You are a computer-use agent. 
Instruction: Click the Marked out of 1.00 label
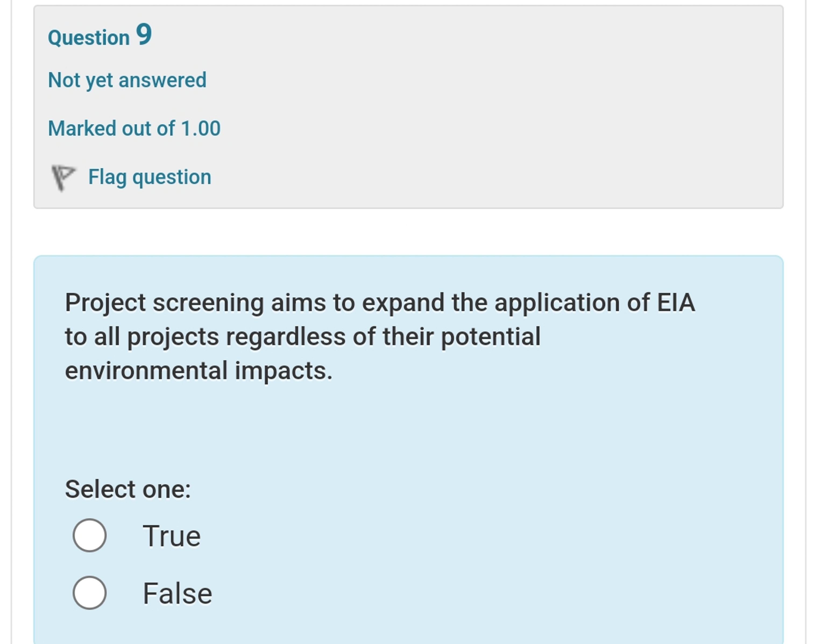(135, 128)
